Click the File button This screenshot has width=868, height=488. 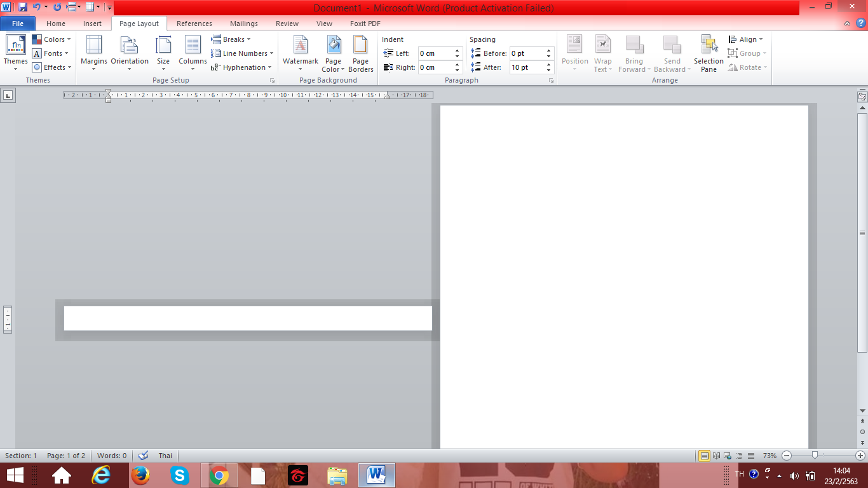(x=18, y=24)
